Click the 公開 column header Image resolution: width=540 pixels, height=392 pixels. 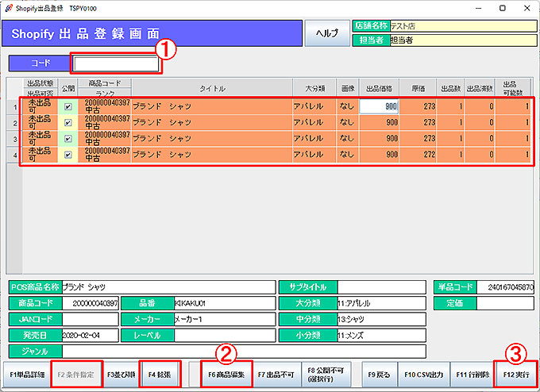pyautogui.click(x=68, y=88)
